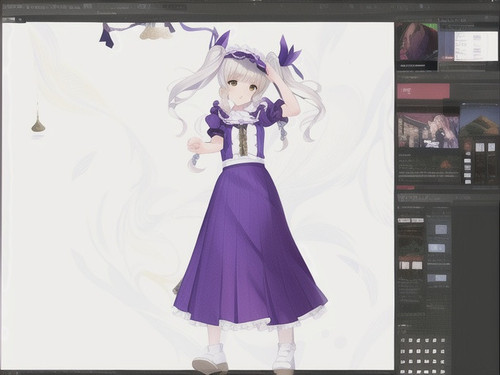This screenshot has width=500, height=375.
Task: Select first icon in top row of bottom icon grid
Action: click(x=403, y=340)
